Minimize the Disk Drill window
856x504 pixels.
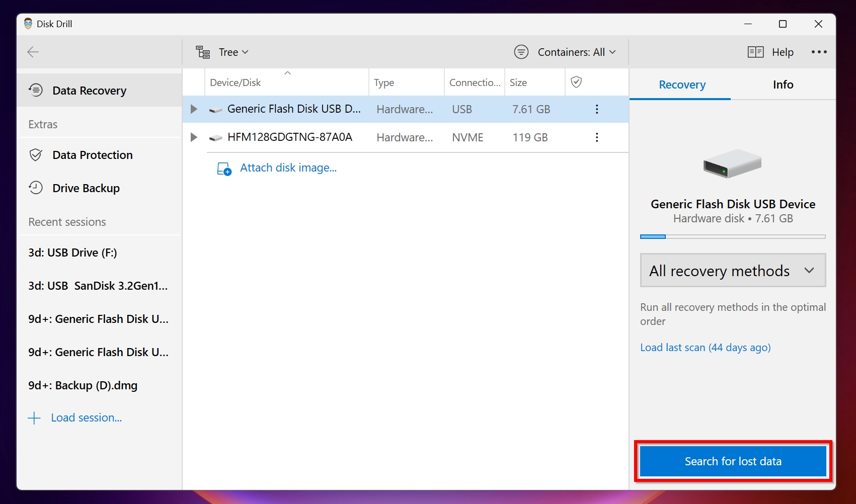[748, 24]
